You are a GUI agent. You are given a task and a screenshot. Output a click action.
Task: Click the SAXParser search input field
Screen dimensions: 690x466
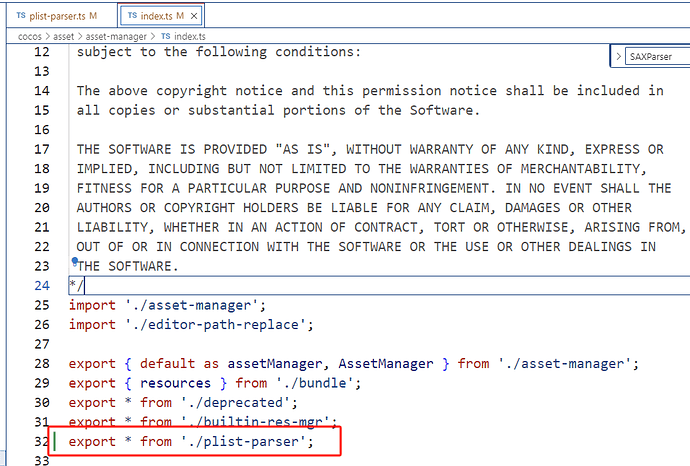pyautogui.click(x=656, y=57)
